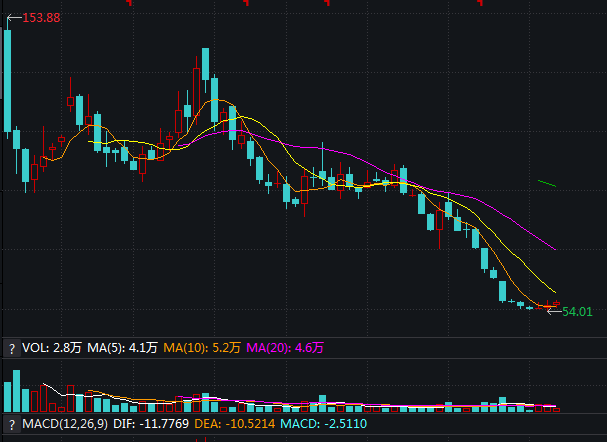Click the 153.88 high price label
This screenshot has width=607, height=442.
40,19
